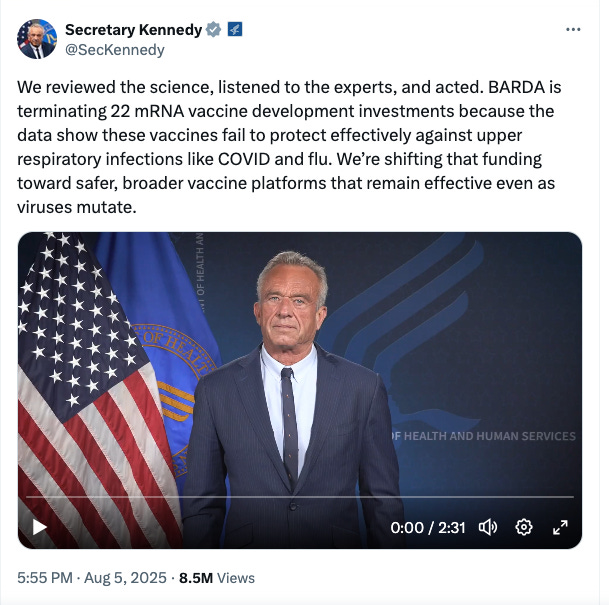Open the tweet's three-dot more menu
The image size is (609, 605).
573,30
